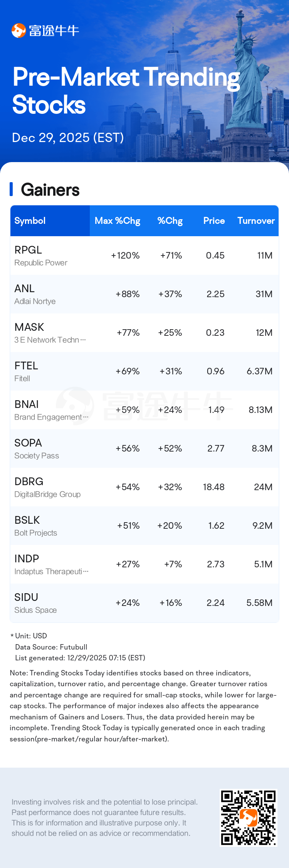Click the Turnover column header
289x868 pixels.
(x=256, y=221)
